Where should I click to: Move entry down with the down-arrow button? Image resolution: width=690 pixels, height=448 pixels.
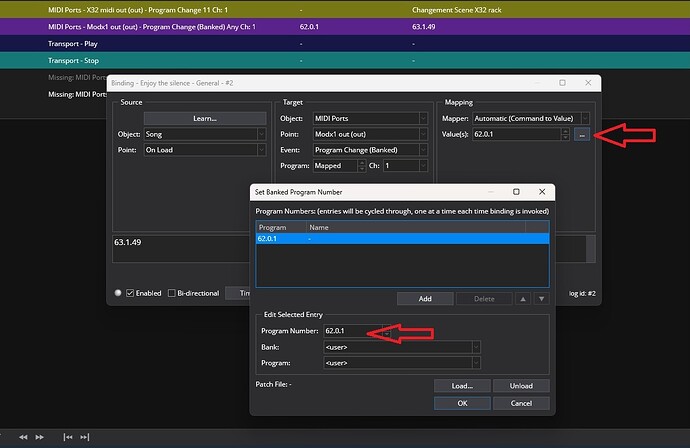(x=542, y=298)
